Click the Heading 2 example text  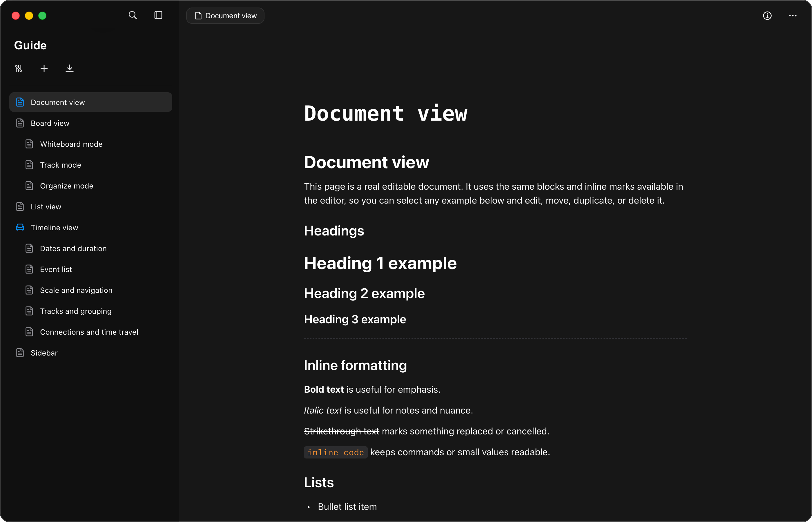point(364,293)
